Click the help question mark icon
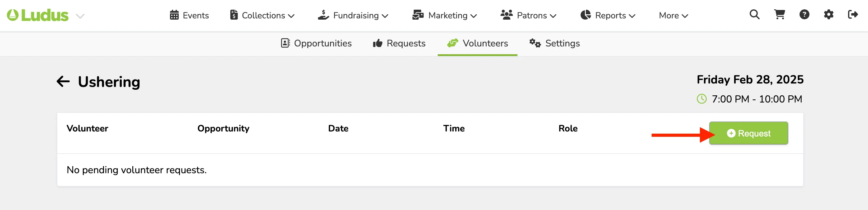Viewport: 868px width, 210px height. pos(804,15)
